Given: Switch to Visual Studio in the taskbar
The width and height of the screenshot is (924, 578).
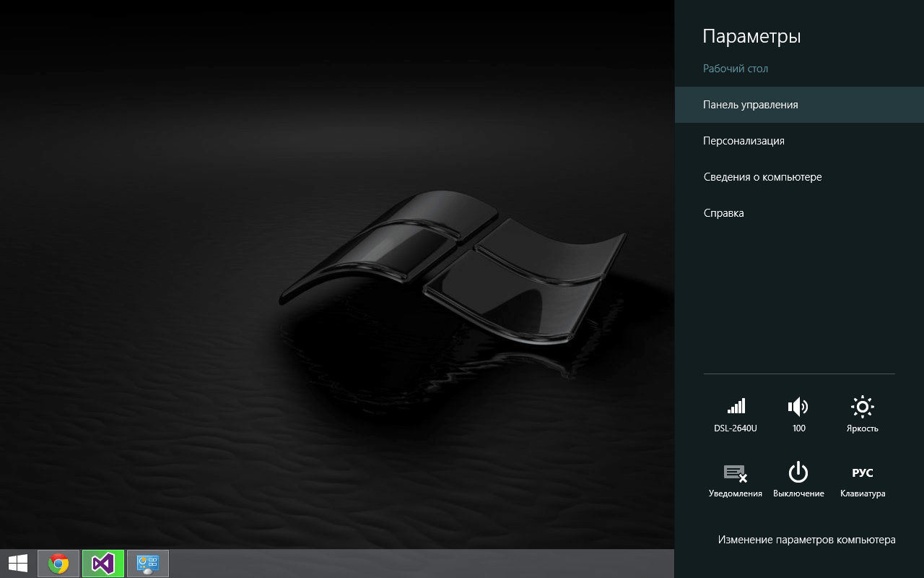Looking at the screenshot, I should pos(103,564).
